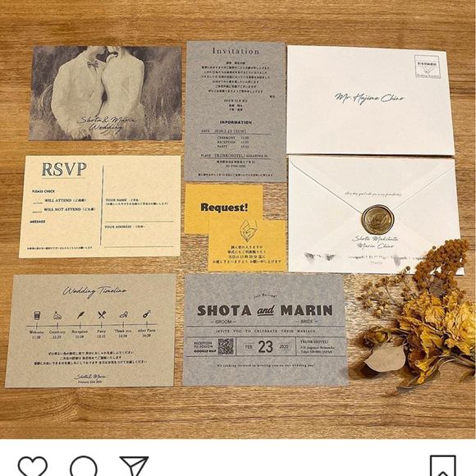476x476 pixels.
Task: Click the YOUR ADDRESS field on the RSVP card
Action: 139,236
